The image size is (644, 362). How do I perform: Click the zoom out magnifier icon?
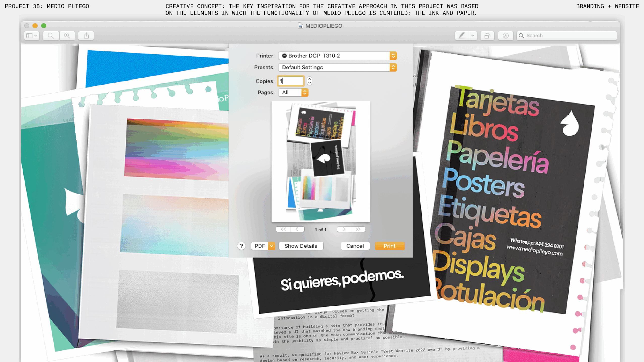coord(51,36)
